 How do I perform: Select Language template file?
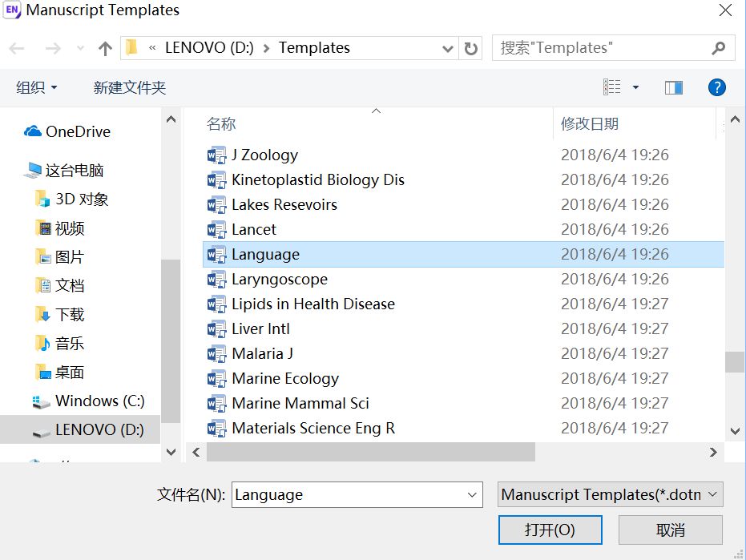[x=463, y=254]
